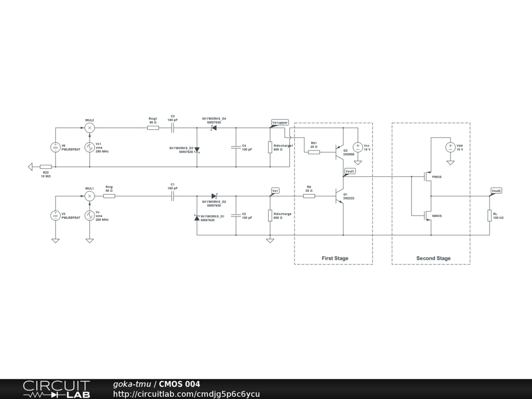Select the Vout2 node label
Image resolution: width=532 pixels, height=399 pixels.
[x=497, y=191]
